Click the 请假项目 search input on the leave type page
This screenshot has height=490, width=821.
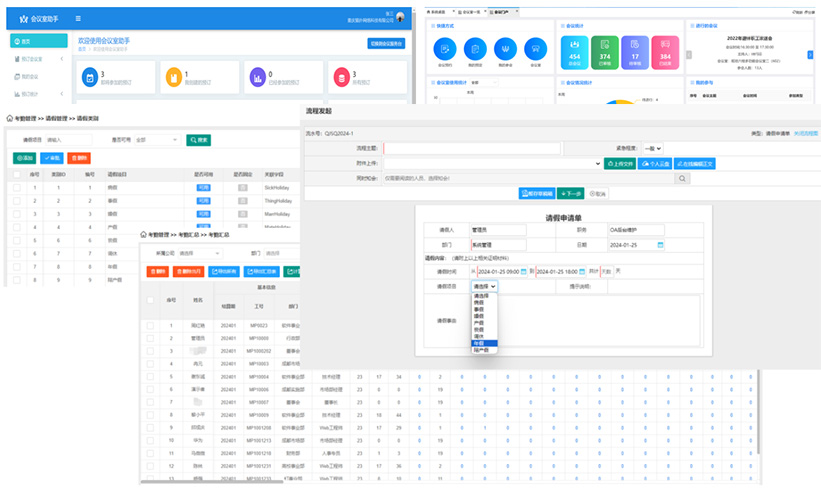pyautogui.click(x=68, y=140)
